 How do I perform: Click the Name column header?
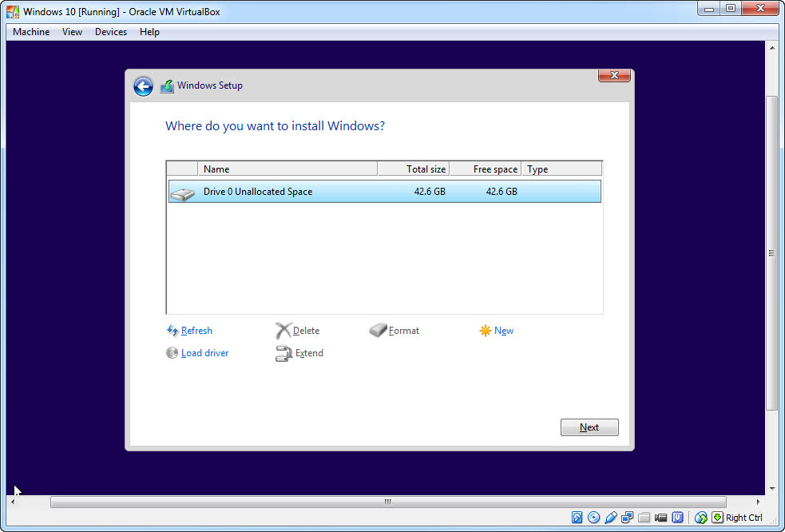click(287, 169)
